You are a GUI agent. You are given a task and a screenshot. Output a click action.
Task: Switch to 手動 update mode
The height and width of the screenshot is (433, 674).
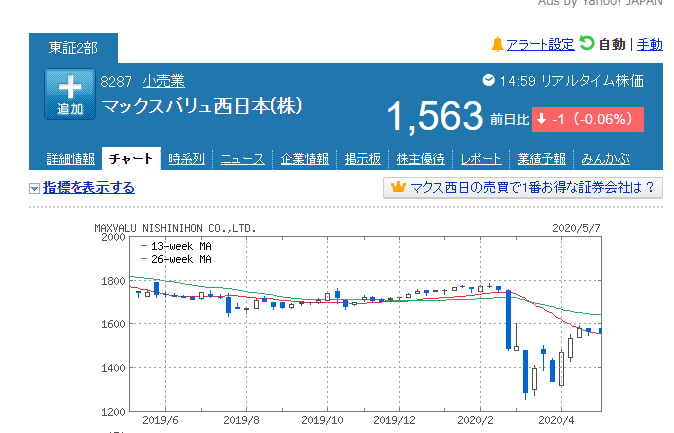[649, 44]
